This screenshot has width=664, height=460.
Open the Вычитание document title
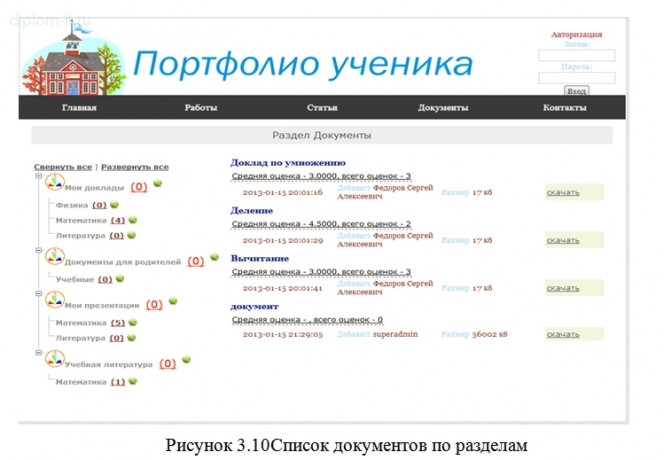(260, 258)
